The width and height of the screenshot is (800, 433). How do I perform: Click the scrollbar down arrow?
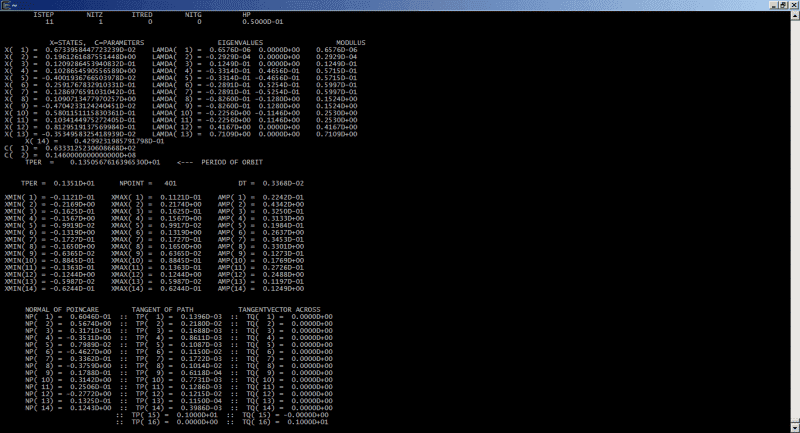[x=795, y=428]
